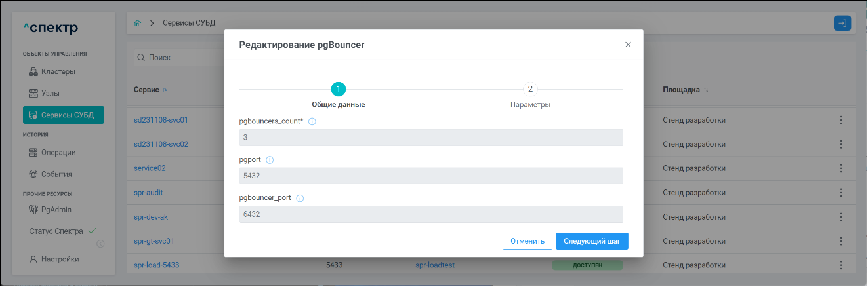This screenshot has height=287, width=868.
Task: Open the spr-loadtest link
Action: [435, 265]
